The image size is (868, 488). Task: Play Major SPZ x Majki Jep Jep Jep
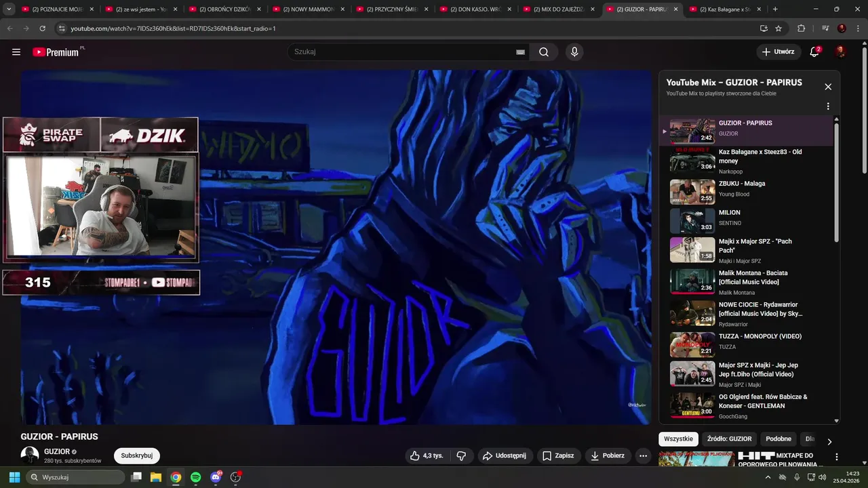click(746, 373)
